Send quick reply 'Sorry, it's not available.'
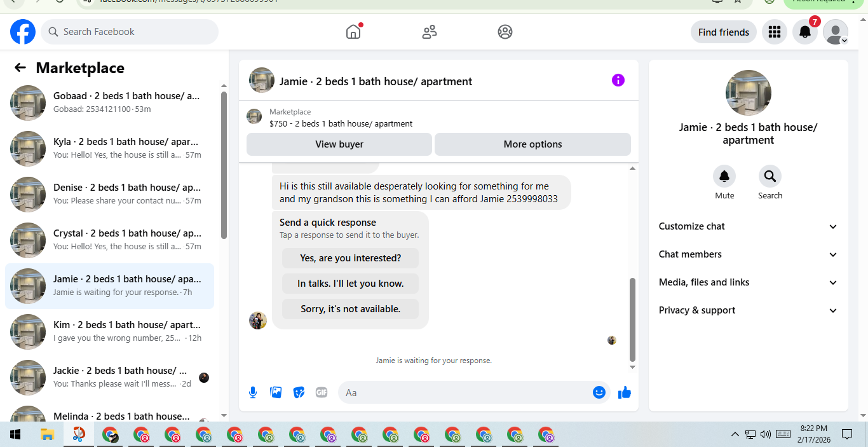Viewport: 868px width, 447px height. pos(351,309)
